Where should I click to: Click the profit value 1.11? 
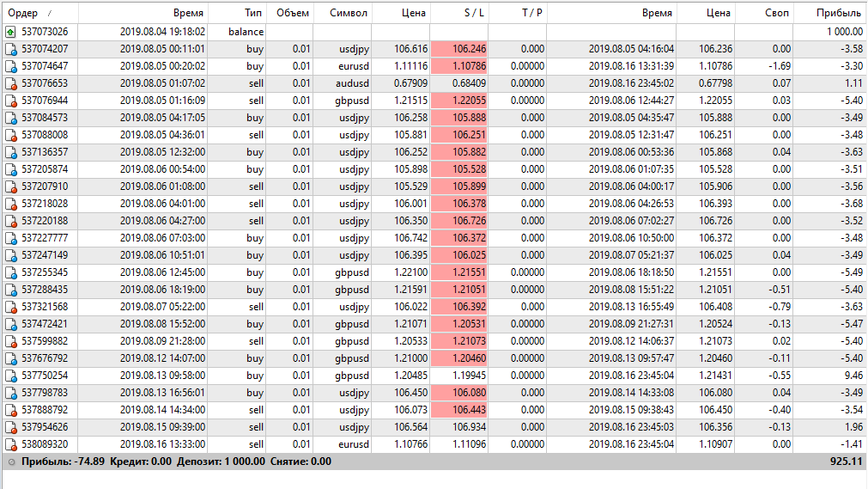(x=853, y=83)
